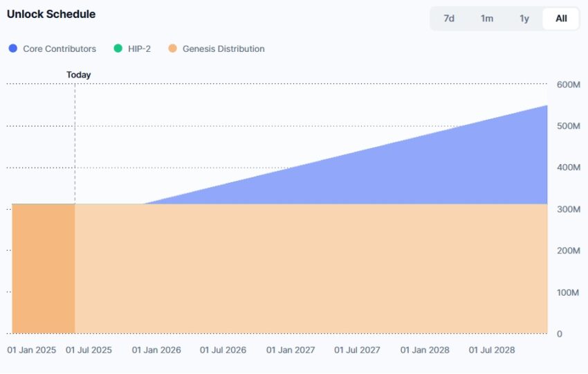The image size is (588, 374).
Task: Click the 600M y-axis label
Action: (x=569, y=84)
